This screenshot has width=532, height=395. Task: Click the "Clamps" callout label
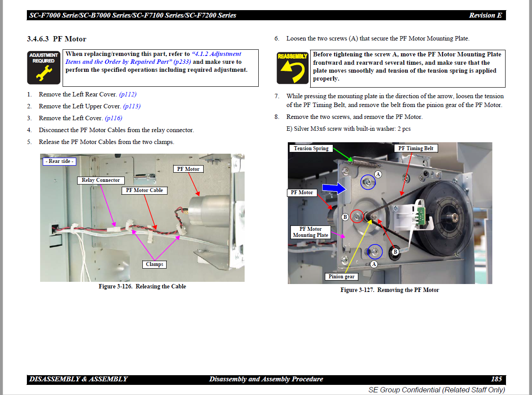tap(154, 264)
